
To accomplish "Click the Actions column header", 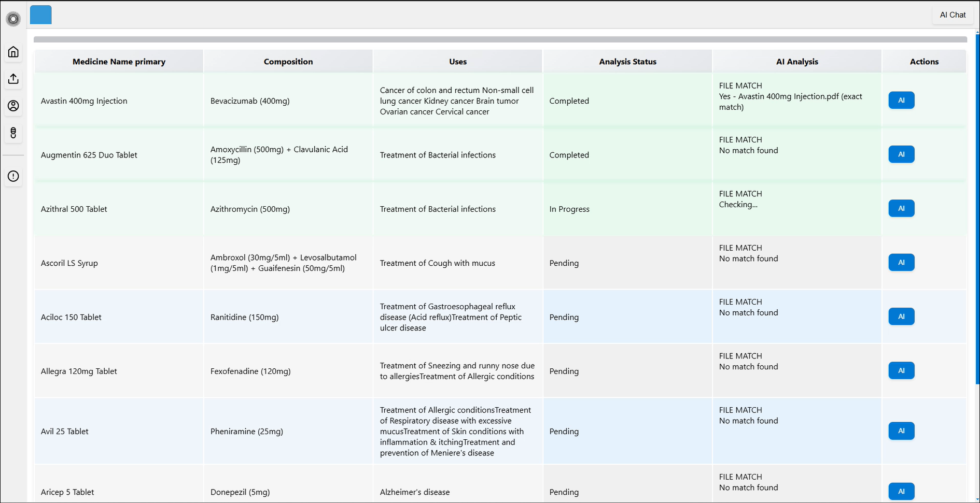I will [924, 62].
